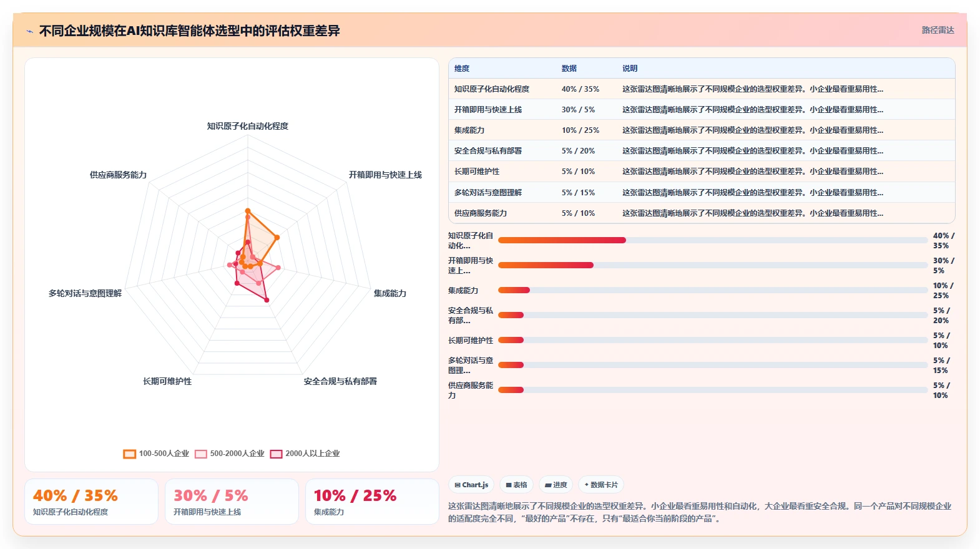This screenshot has width=980, height=549.
Task: Click the 维度 column header
Action: pyautogui.click(x=462, y=69)
